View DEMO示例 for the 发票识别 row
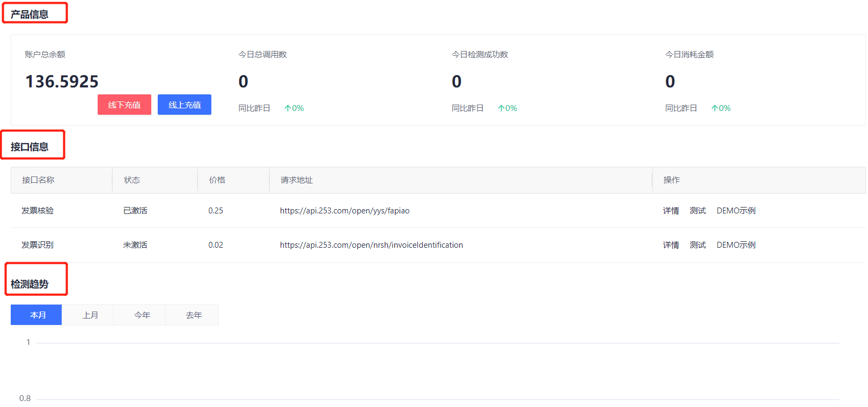This screenshot has height=407, width=868. 736,245
